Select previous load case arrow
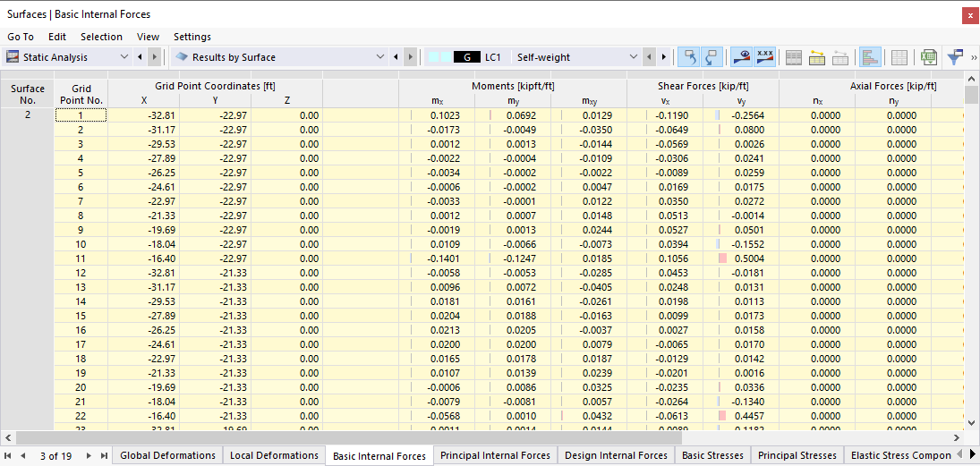This screenshot has width=980, height=466. coord(650,57)
